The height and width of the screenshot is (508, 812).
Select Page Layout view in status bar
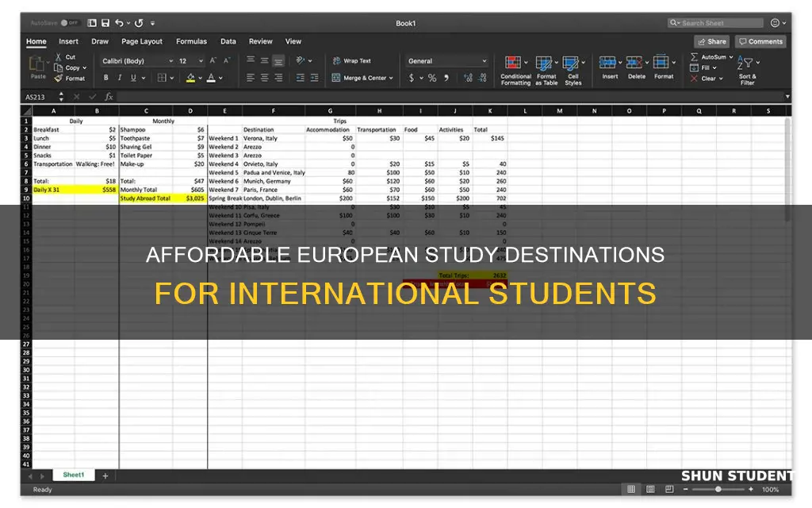tap(650, 489)
